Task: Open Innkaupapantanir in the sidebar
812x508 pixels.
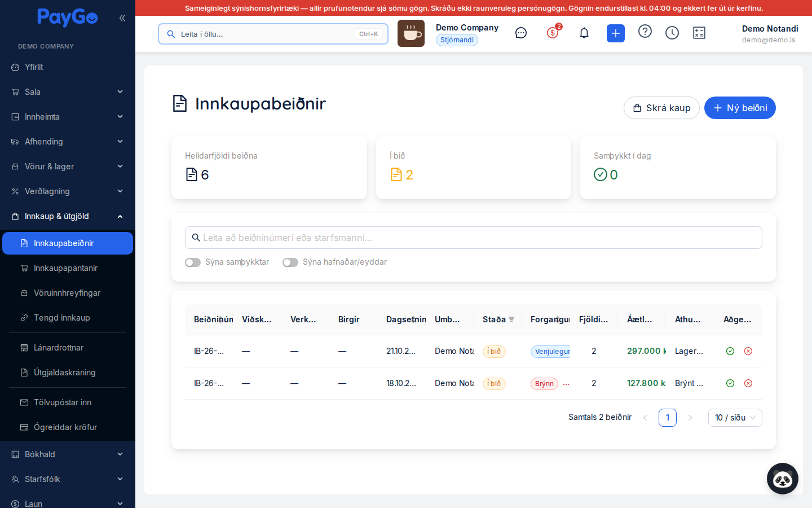Action: pyautogui.click(x=68, y=268)
